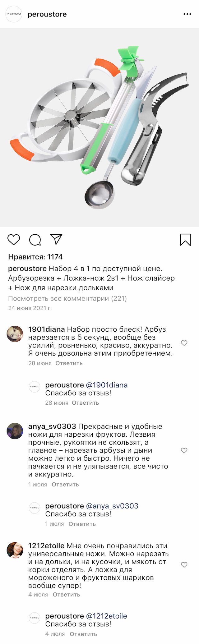Open the @1901diana mention link

[x=107, y=385]
